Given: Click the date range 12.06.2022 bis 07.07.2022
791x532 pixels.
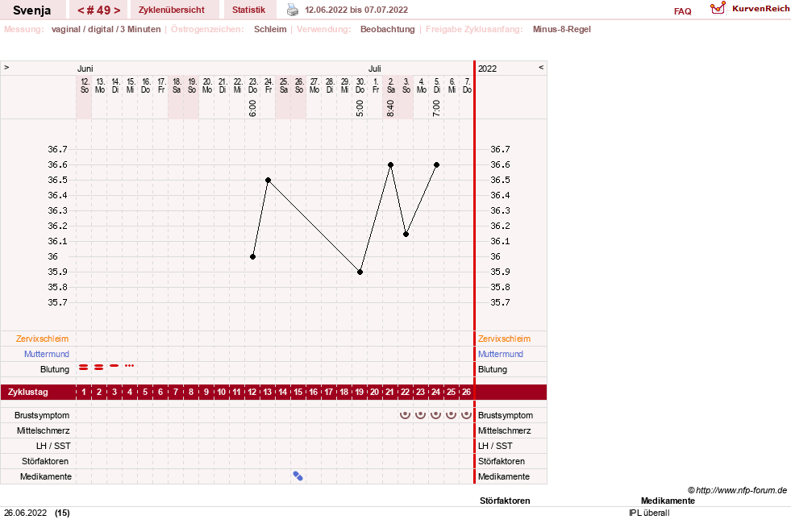Looking at the screenshot, I should click(356, 10).
